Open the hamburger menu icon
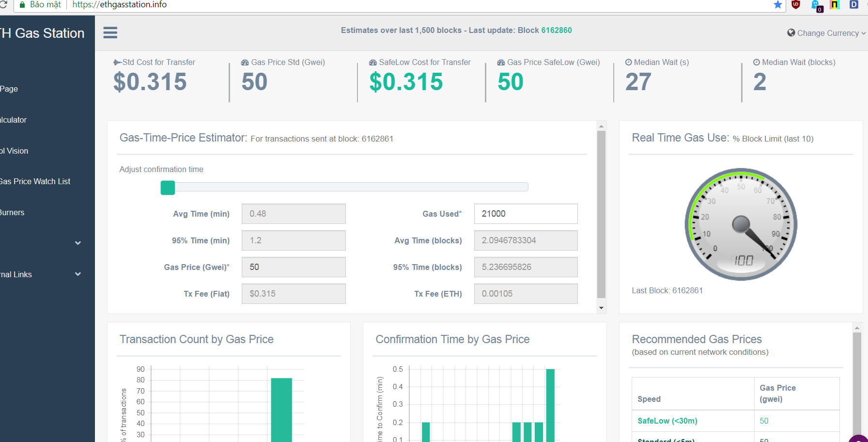868x442 pixels. click(x=110, y=32)
